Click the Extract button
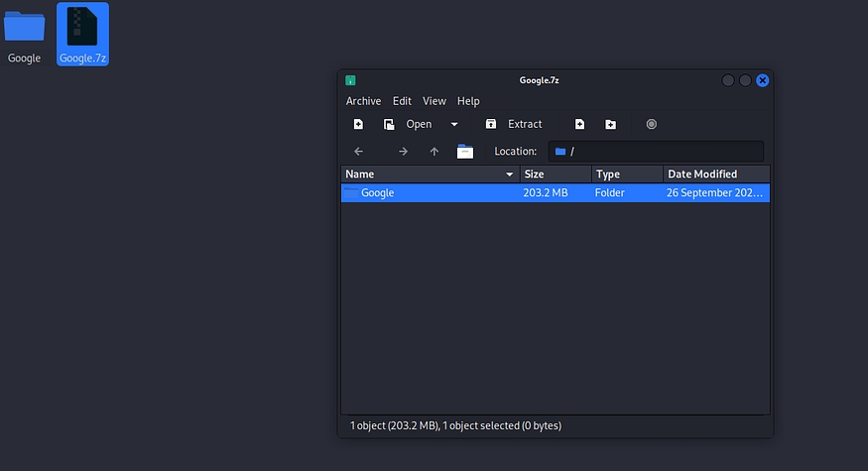Screen dimensions: 868x471 click(x=514, y=124)
